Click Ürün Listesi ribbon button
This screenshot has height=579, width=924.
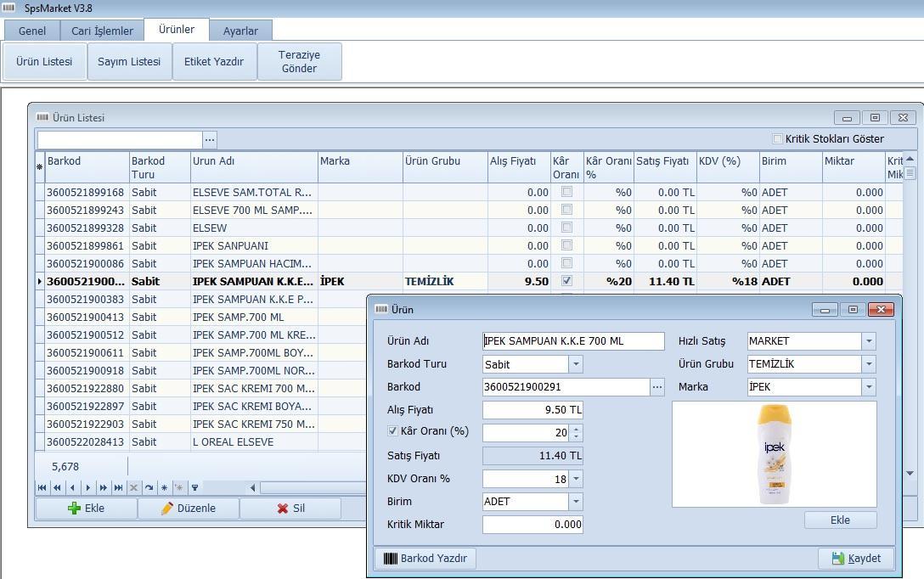click(x=44, y=61)
